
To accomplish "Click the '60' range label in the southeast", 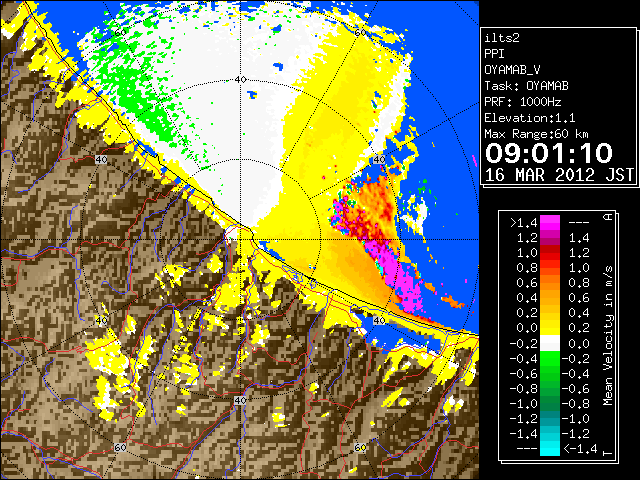I will pyautogui.click(x=360, y=447).
